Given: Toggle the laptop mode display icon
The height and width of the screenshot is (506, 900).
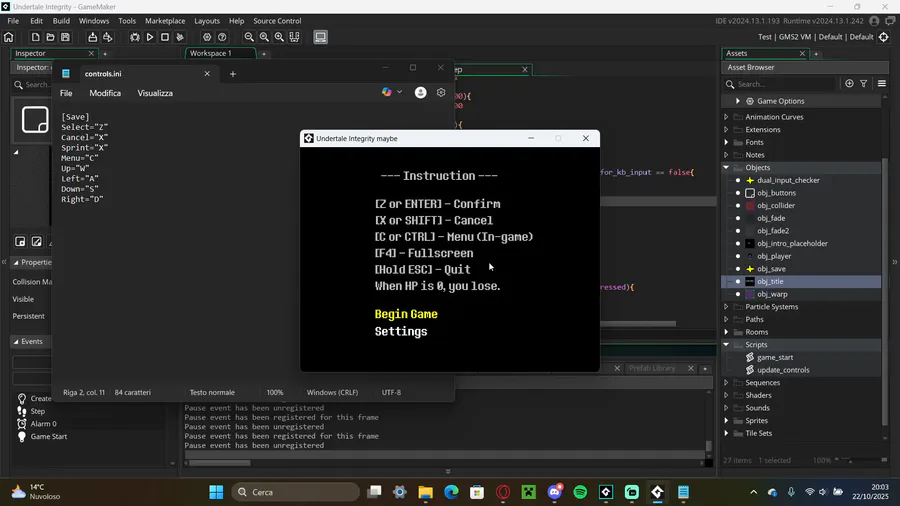Looking at the screenshot, I should click(320, 37).
